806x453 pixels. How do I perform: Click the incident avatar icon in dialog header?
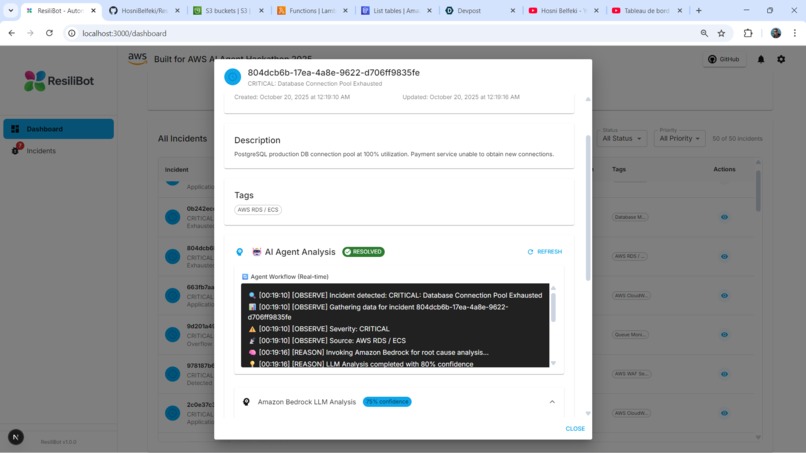pyautogui.click(x=232, y=77)
